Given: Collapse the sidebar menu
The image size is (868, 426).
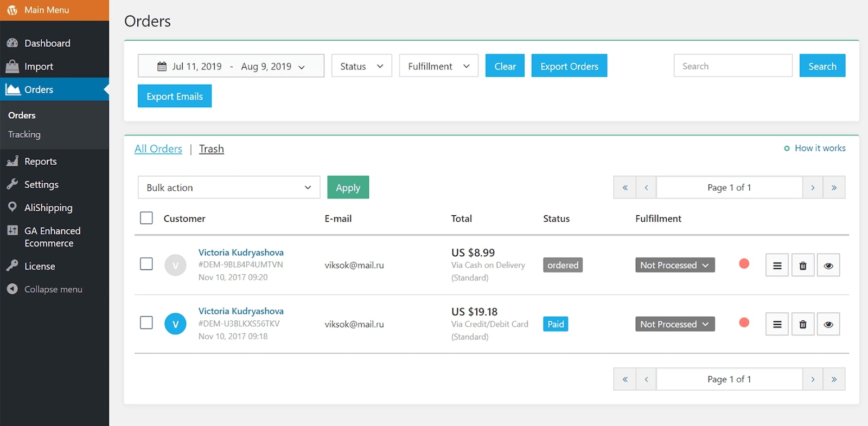Looking at the screenshot, I should point(53,289).
